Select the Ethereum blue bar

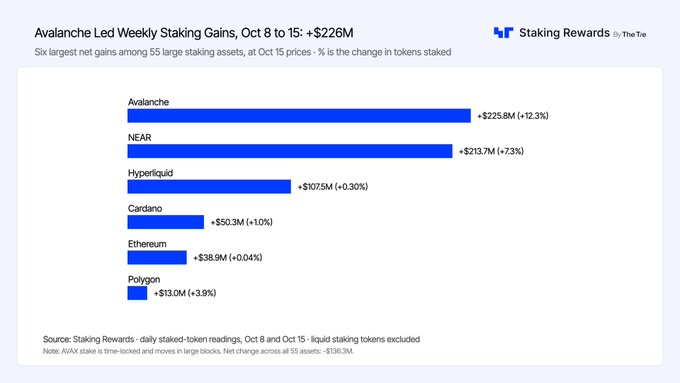click(157, 258)
